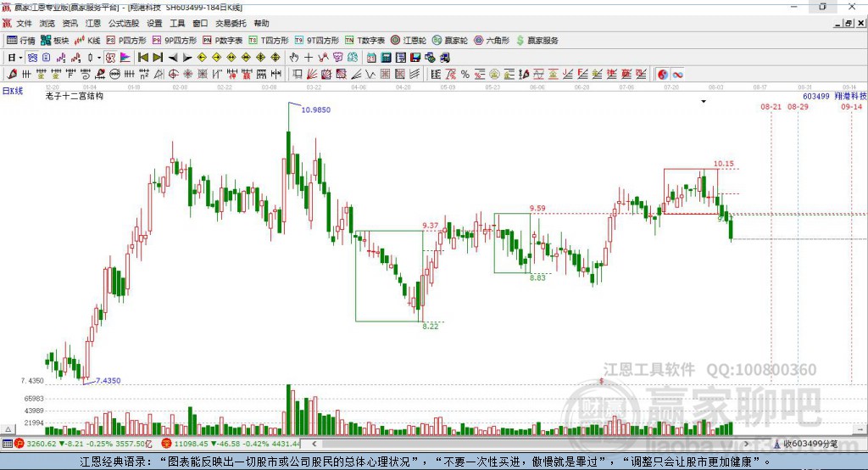Open 赢家服务 with the dollar icon
This screenshot has height=470, width=868.
[x=537, y=41]
